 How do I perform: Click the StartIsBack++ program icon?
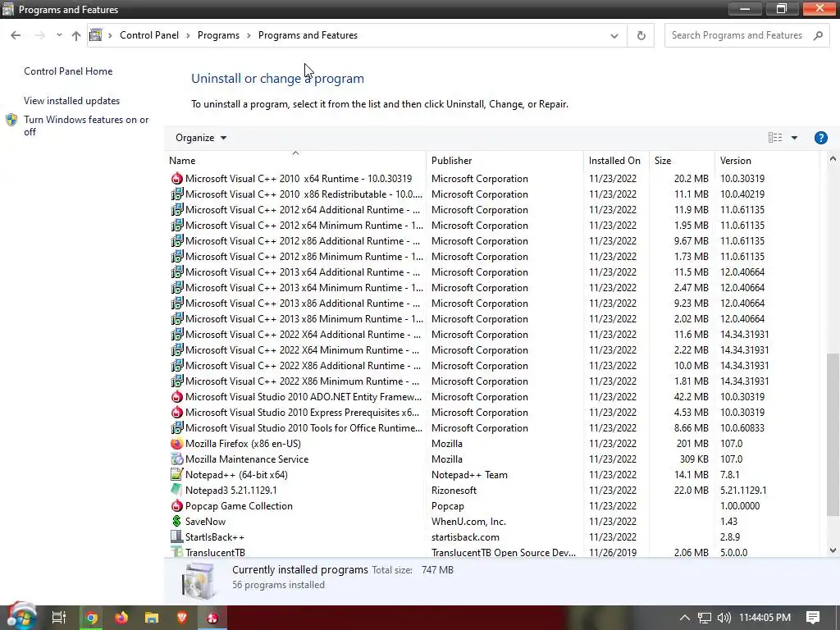(176, 536)
